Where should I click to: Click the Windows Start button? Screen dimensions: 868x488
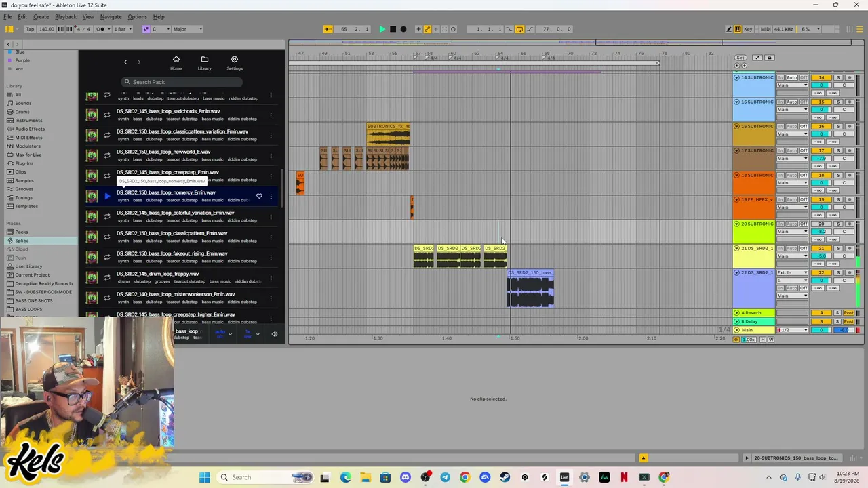pyautogui.click(x=204, y=477)
